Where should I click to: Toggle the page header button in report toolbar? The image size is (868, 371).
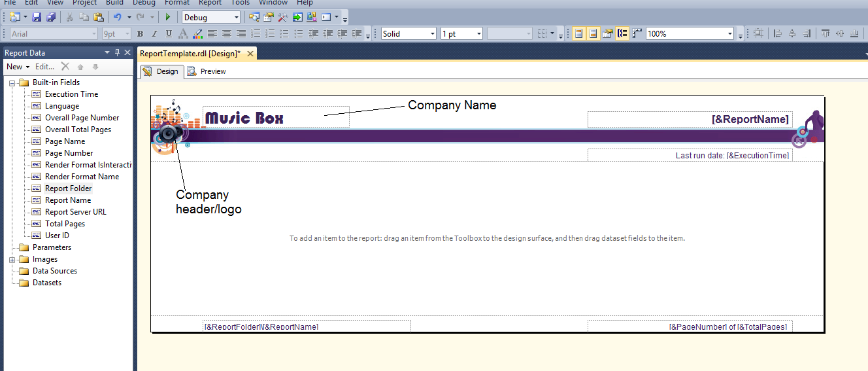pyautogui.click(x=578, y=33)
